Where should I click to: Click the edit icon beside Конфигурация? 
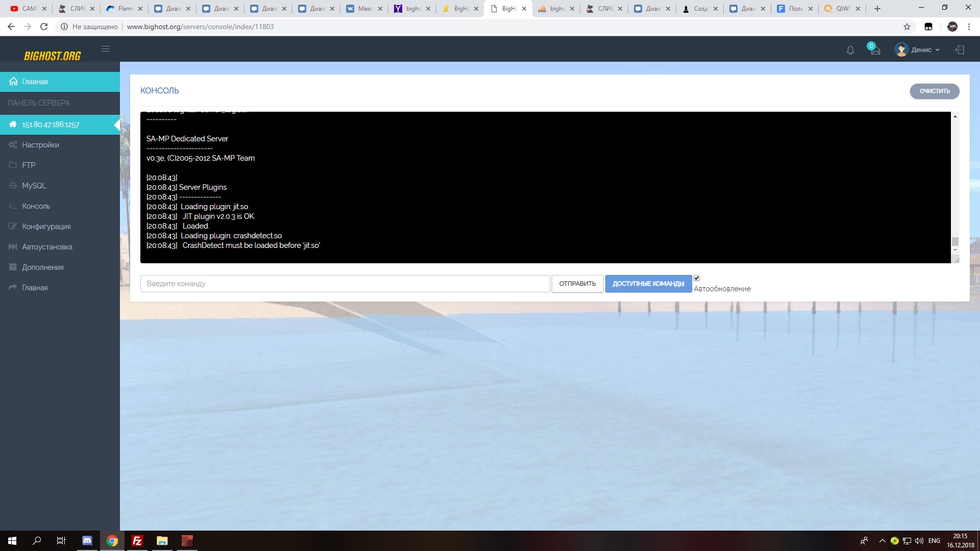click(13, 226)
